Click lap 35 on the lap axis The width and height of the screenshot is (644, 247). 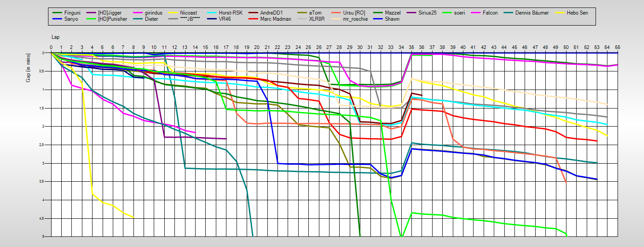(411, 47)
